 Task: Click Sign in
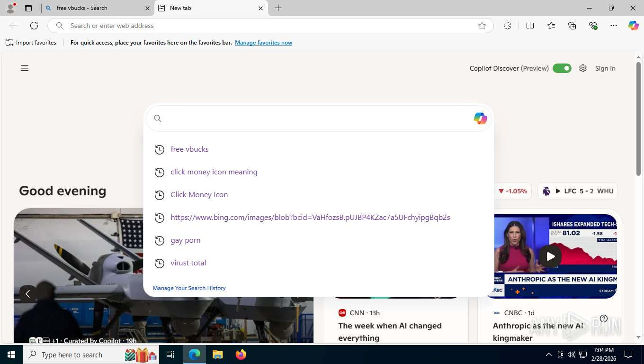605,68
